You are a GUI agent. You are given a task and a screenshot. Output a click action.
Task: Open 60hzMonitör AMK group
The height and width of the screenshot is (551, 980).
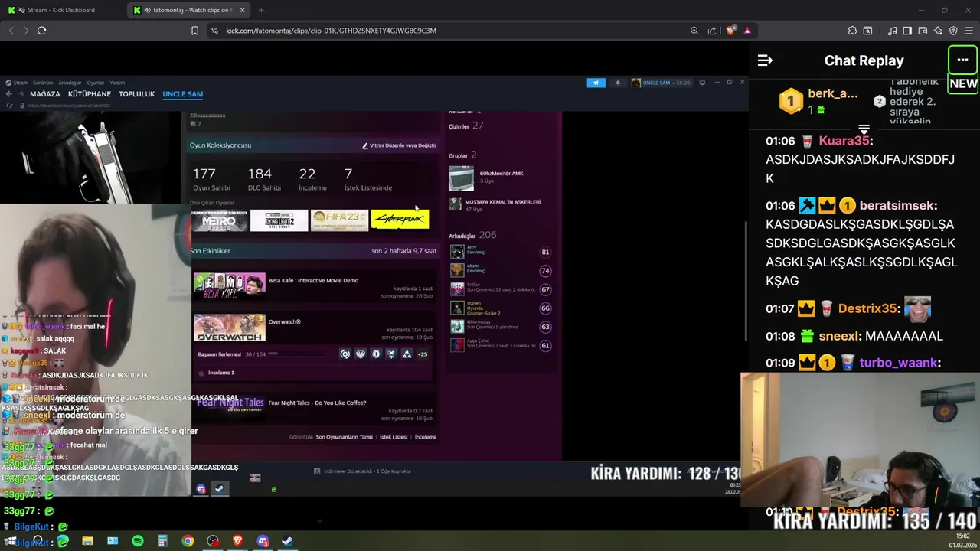tap(501, 174)
